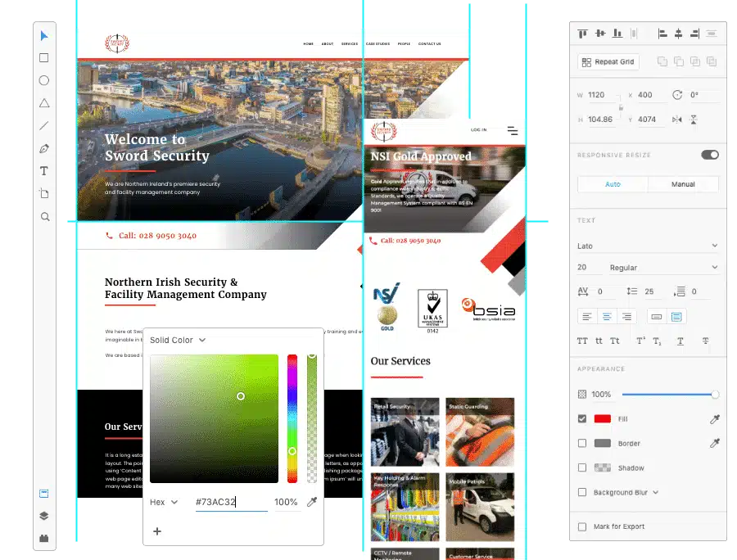Align top edges
Image resolution: width=737 pixels, height=560 pixels.
coord(583,34)
